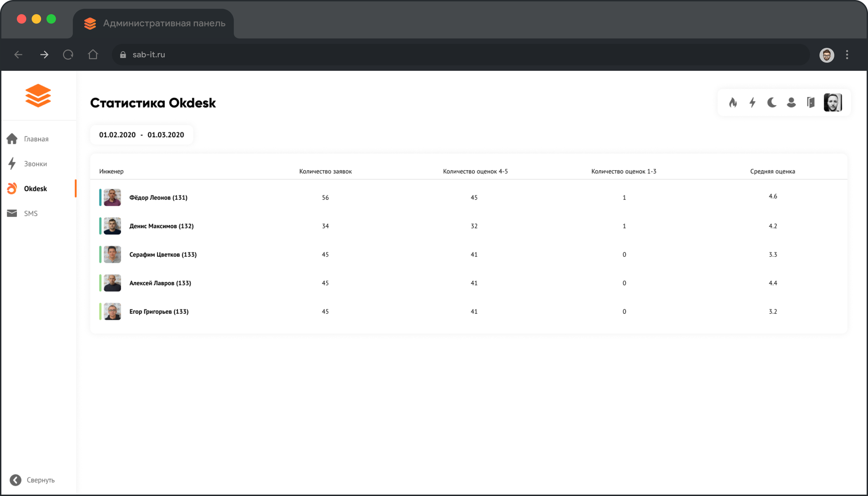Click the door logout icon
This screenshot has height=496, width=868.
tap(810, 102)
